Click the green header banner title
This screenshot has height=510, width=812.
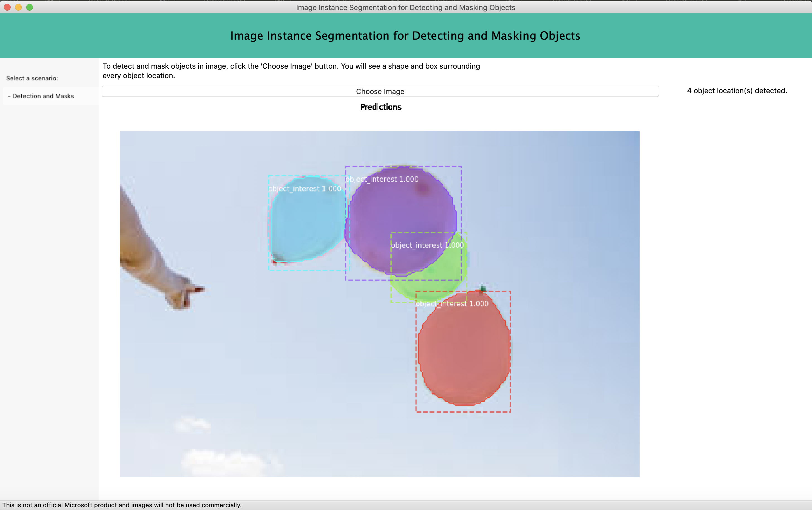pyautogui.click(x=405, y=36)
